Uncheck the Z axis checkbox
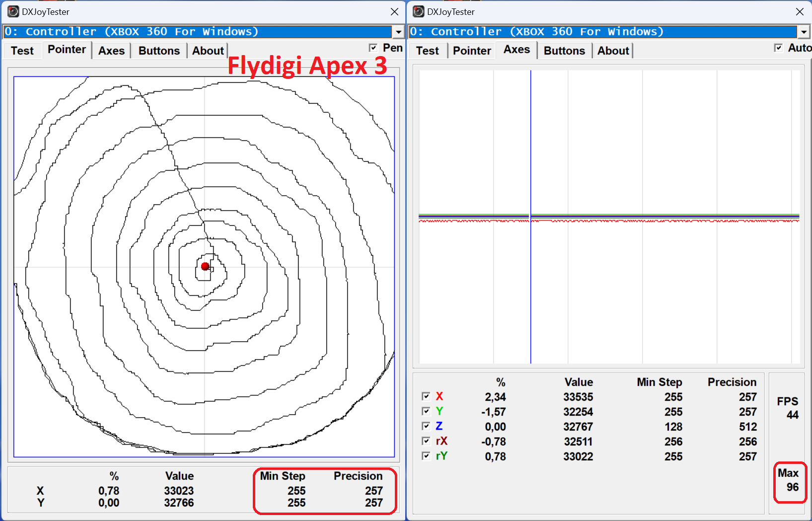 coord(426,426)
